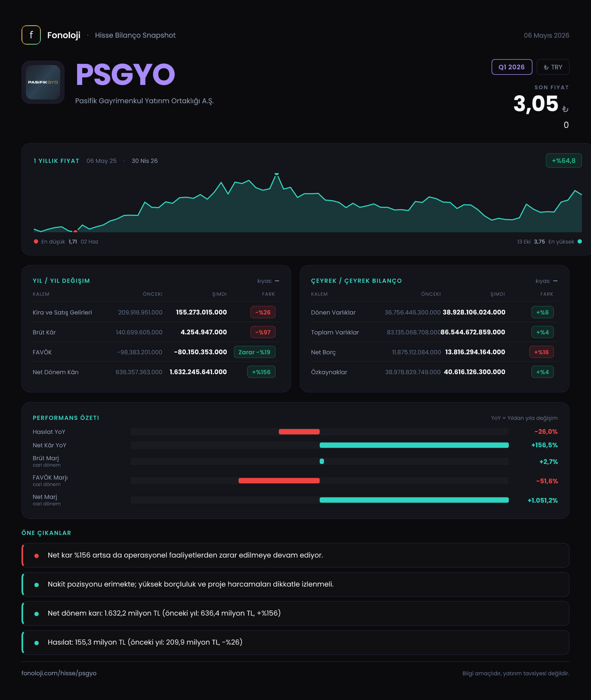This screenshot has width=591, height=700.
Task: Click value 40.616.126.300.000 Özkaynaklar
Action: coord(474,372)
